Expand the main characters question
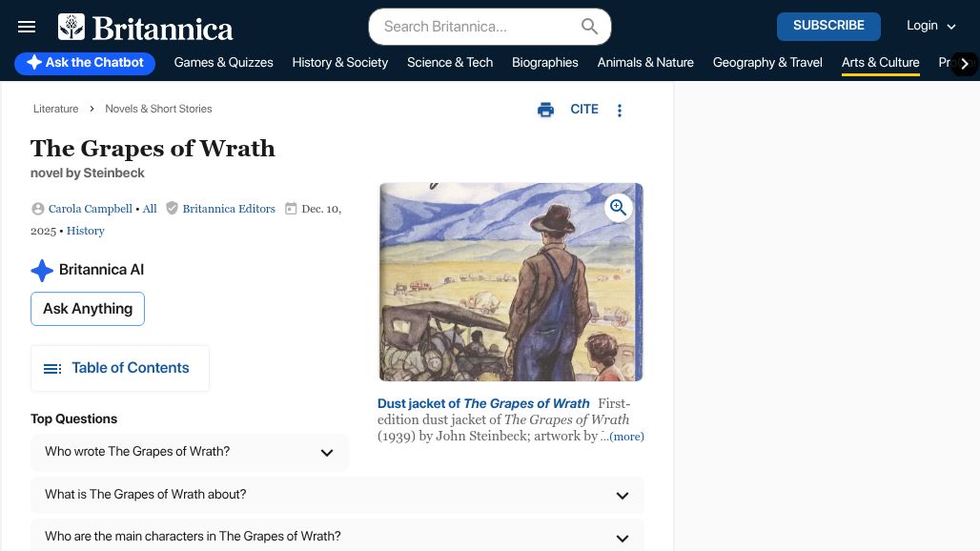The height and width of the screenshot is (551, 980). pyautogui.click(x=623, y=538)
